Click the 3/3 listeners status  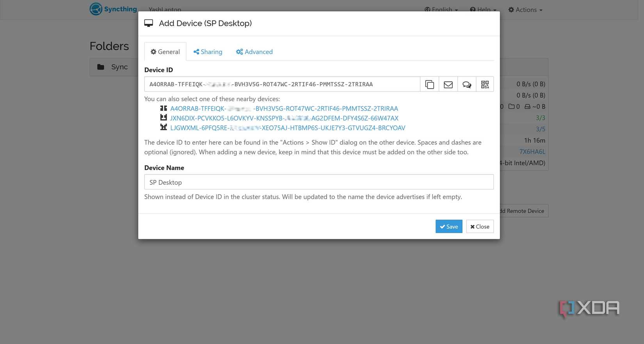point(540,118)
